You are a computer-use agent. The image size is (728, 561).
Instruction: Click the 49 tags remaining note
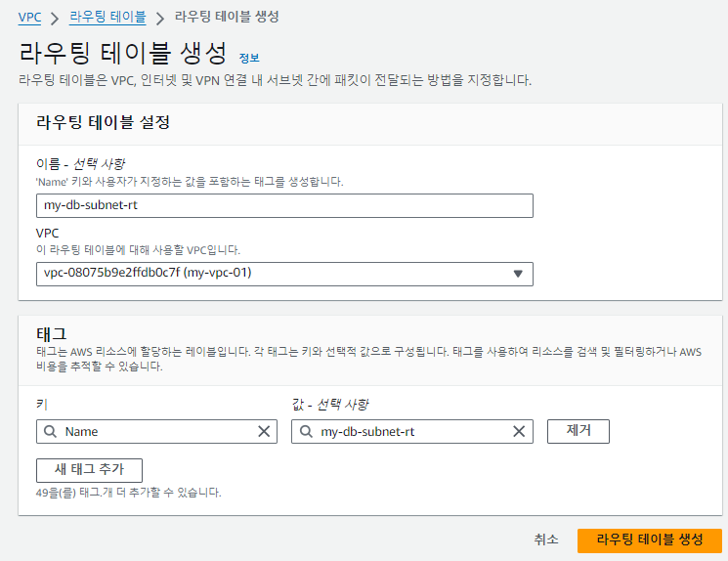click(x=129, y=493)
